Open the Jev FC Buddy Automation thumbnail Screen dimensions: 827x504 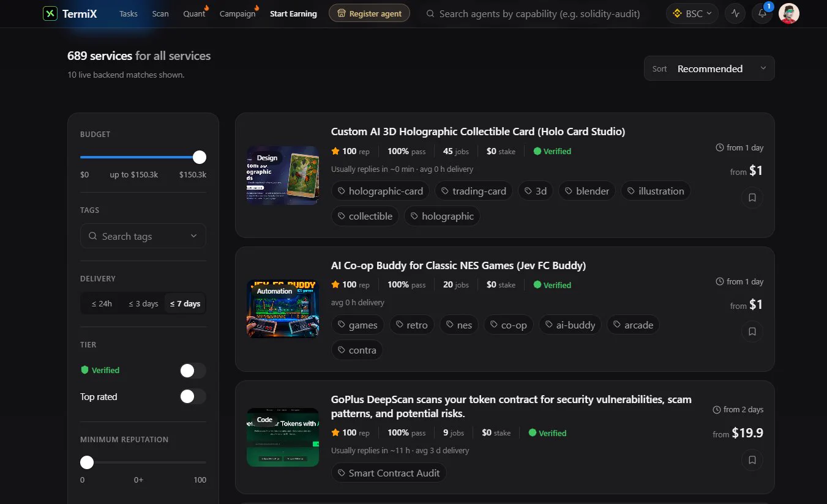click(283, 309)
